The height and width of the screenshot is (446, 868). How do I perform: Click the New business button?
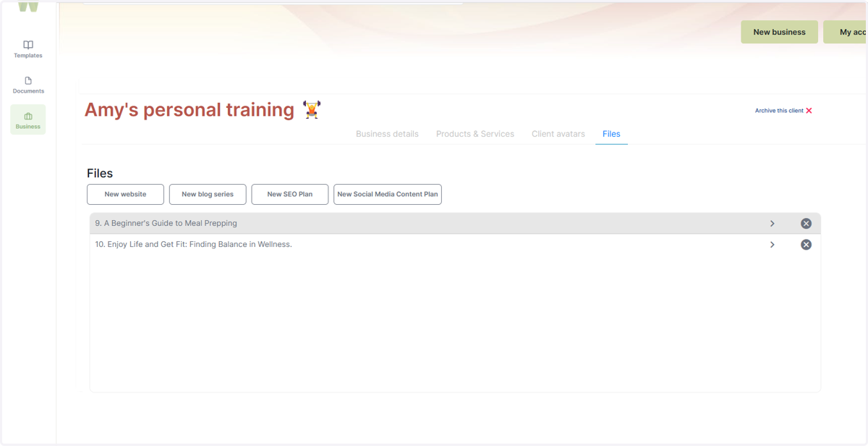click(779, 32)
